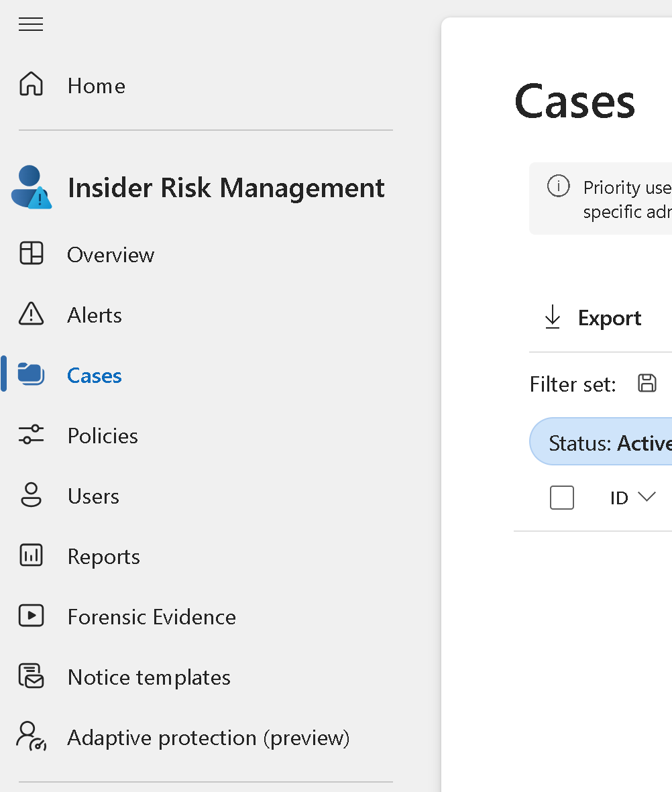Open the Cases menu item

95,376
